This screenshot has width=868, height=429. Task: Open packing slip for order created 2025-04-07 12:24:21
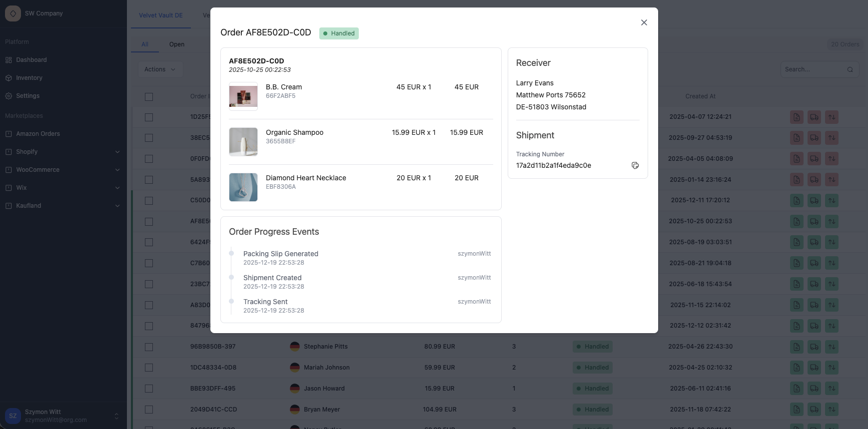pos(797,117)
